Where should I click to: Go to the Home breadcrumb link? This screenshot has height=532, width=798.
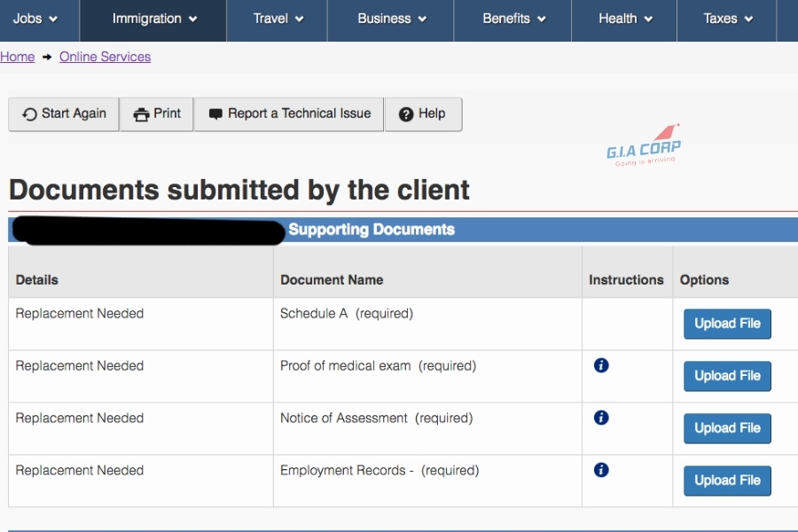click(x=18, y=57)
